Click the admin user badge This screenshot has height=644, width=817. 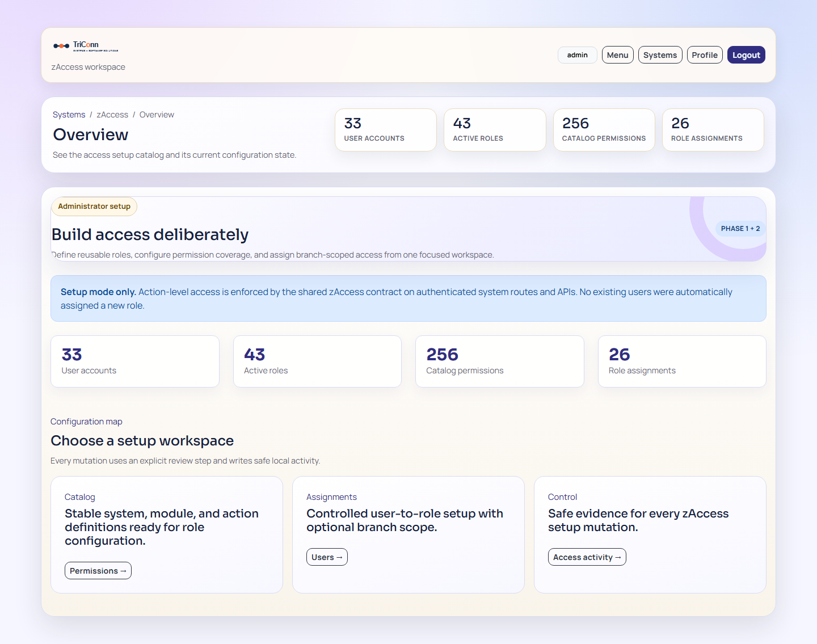577,55
